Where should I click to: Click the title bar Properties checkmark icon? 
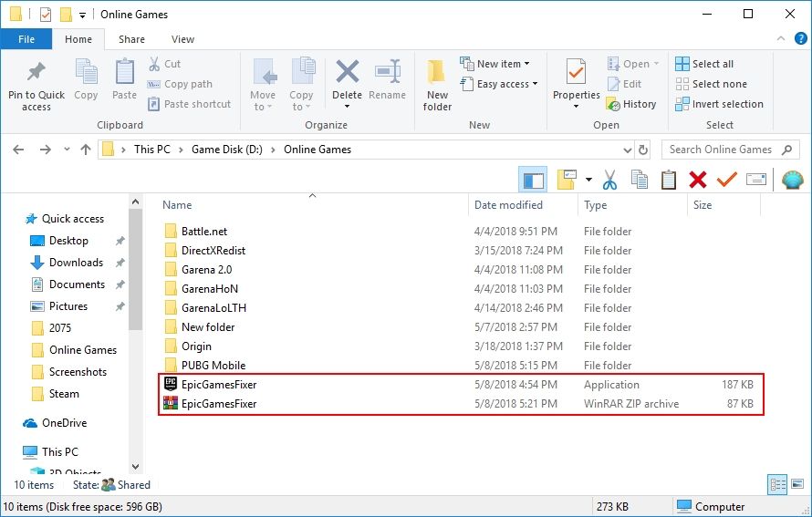46,15
